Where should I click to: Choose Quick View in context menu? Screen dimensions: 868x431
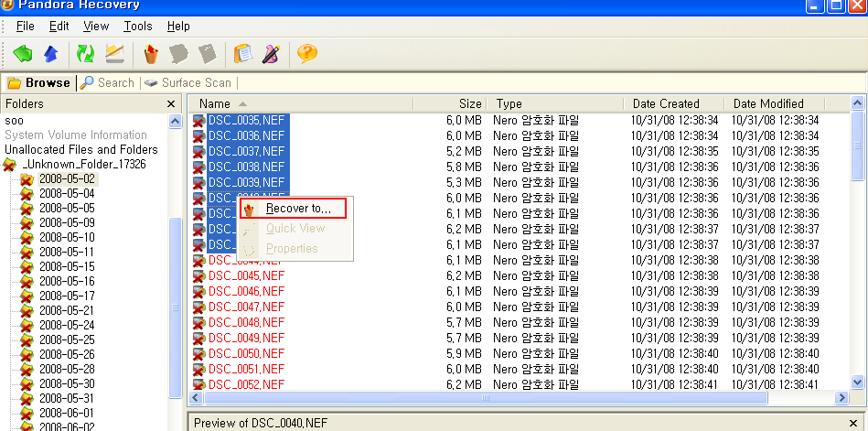click(295, 228)
